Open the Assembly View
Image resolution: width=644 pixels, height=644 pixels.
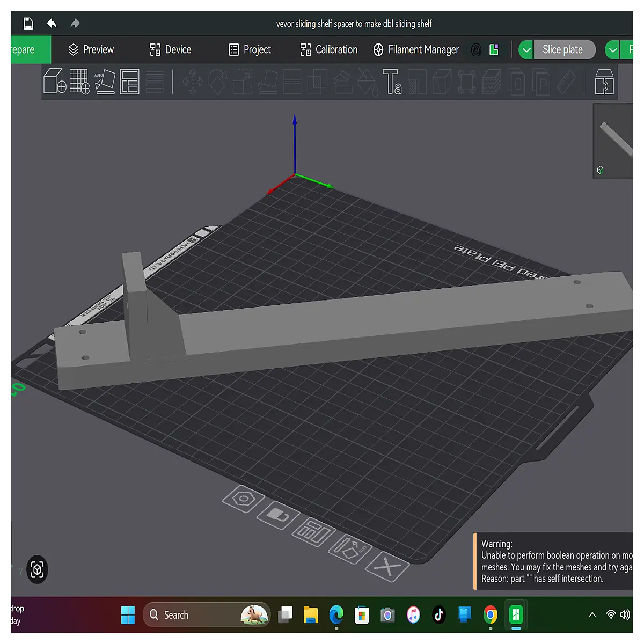coord(604,82)
